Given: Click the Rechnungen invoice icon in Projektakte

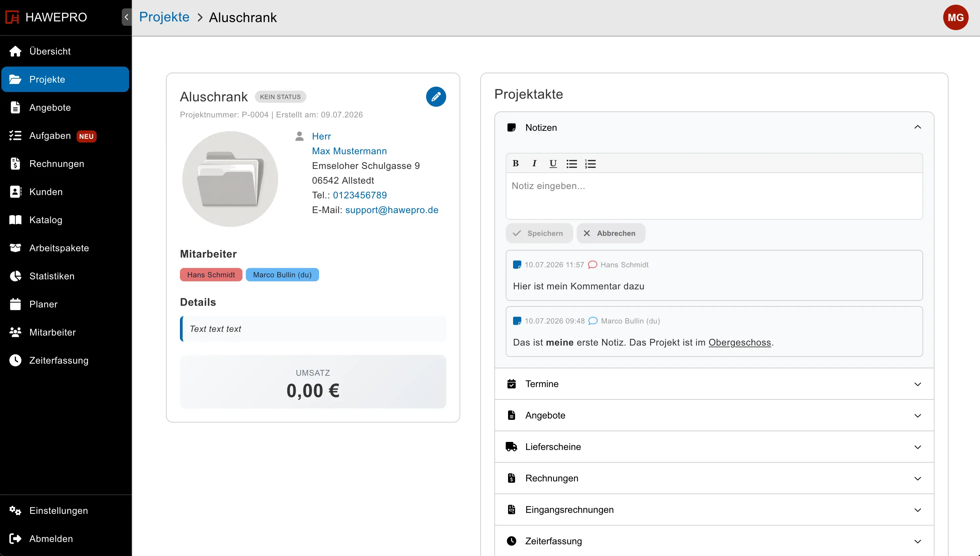Looking at the screenshot, I should coord(511,478).
